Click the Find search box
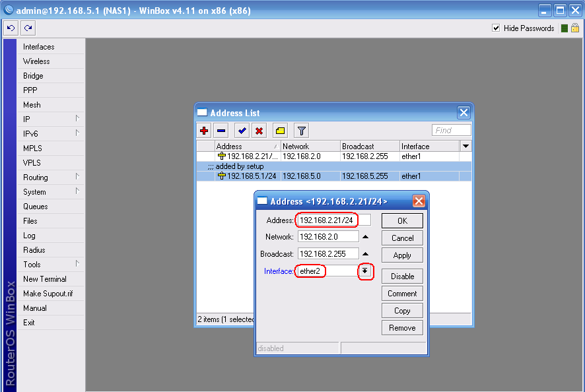This screenshot has height=392, width=585. [452, 130]
